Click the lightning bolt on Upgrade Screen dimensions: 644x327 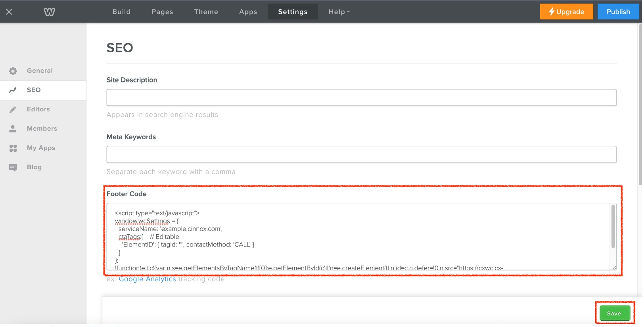tap(551, 12)
